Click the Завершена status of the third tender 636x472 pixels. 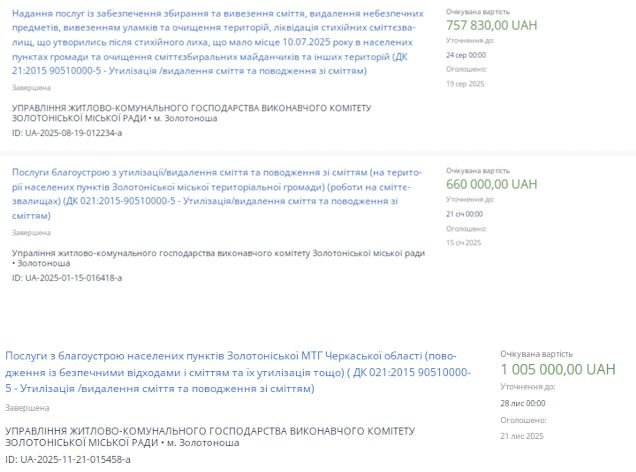click(x=27, y=408)
